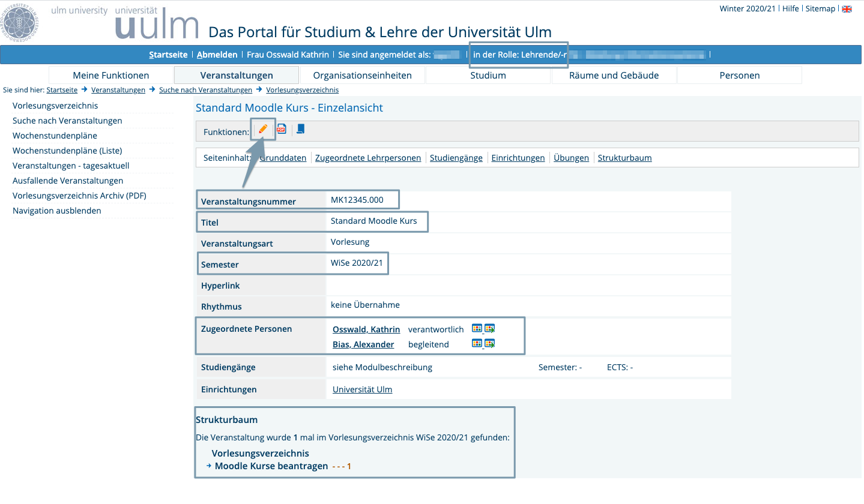Click timetable-with-arrow icon for Osswald, Kathrin
Viewport: 864px width, 504px height.
tap(490, 328)
